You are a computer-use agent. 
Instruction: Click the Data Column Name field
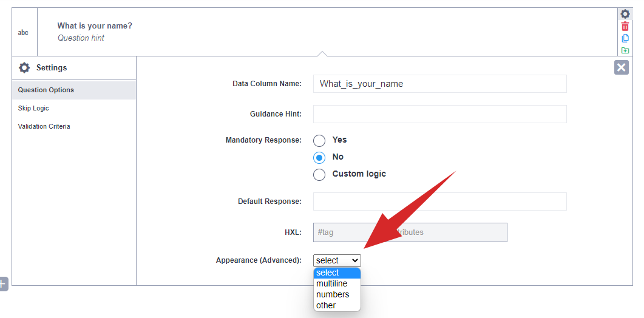pyautogui.click(x=439, y=84)
